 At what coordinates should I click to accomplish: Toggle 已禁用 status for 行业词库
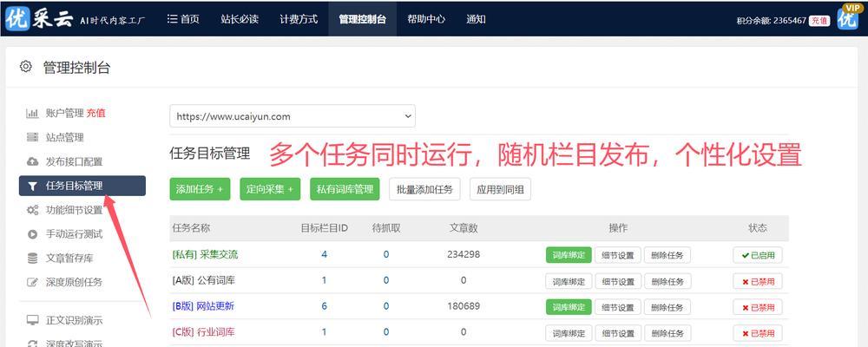pyautogui.click(x=758, y=333)
